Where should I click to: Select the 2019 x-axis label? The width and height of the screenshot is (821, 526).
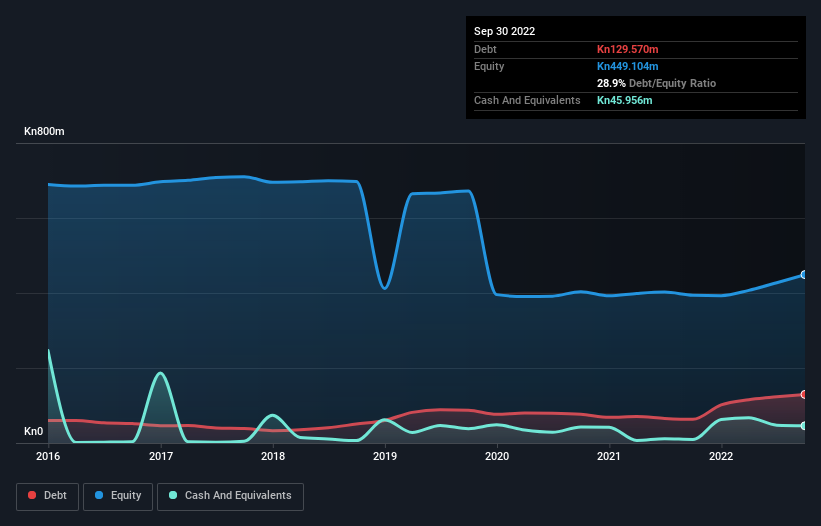[x=385, y=456]
